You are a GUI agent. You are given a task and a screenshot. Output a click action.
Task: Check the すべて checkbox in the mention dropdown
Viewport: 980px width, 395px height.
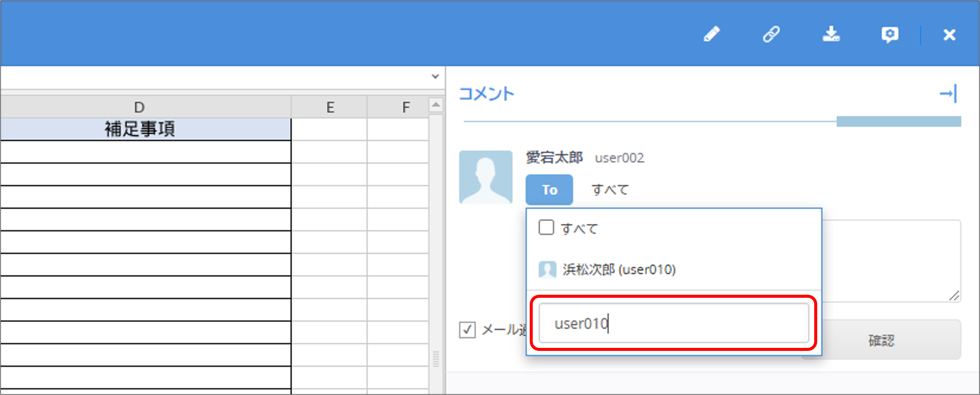click(546, 228)
